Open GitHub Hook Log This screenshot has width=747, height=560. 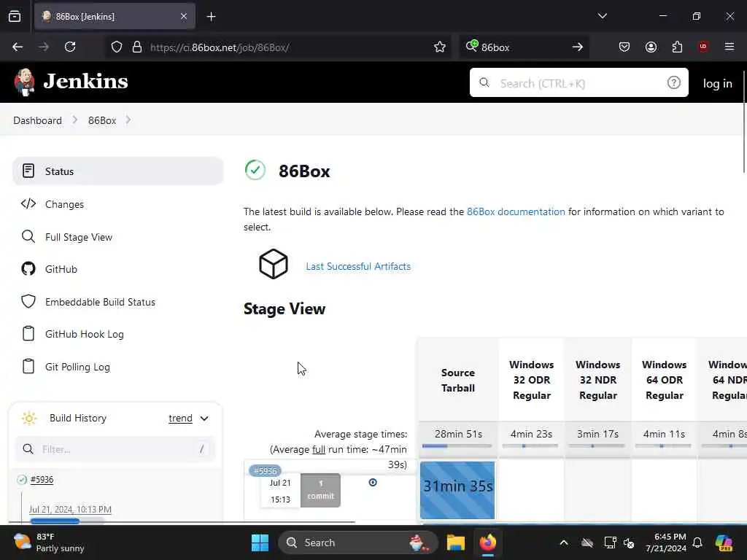click(85, 334)
